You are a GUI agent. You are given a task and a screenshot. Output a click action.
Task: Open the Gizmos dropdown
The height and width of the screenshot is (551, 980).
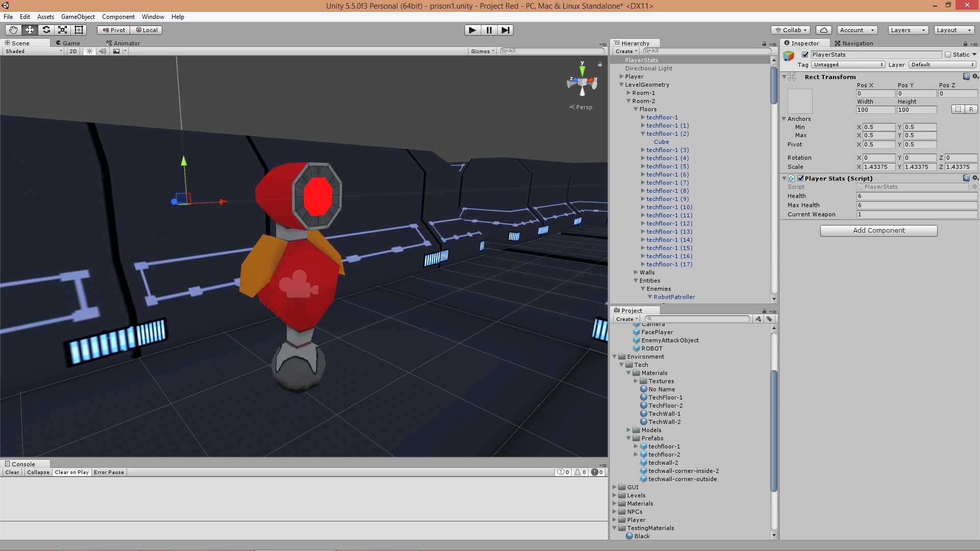coord(483,51)
